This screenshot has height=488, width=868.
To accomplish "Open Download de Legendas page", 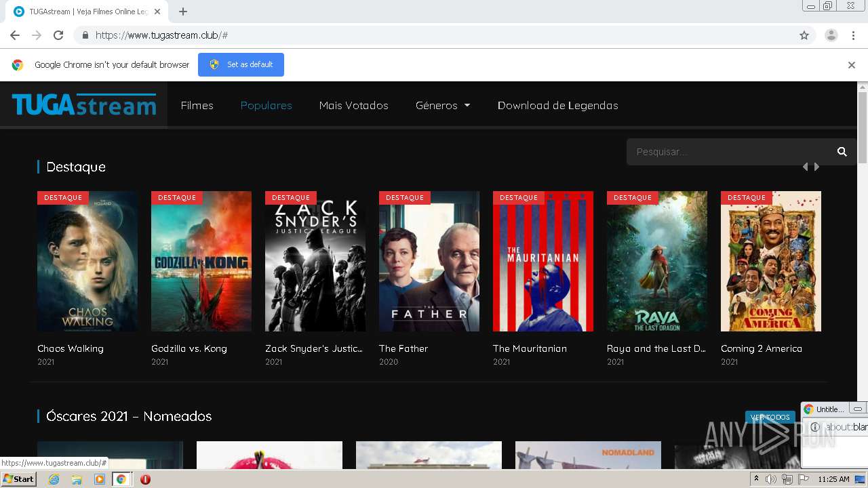I will coord(557,106).
